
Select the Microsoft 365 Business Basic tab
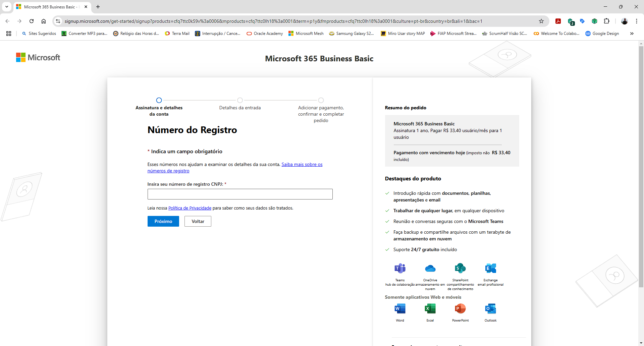click(52, 7)
